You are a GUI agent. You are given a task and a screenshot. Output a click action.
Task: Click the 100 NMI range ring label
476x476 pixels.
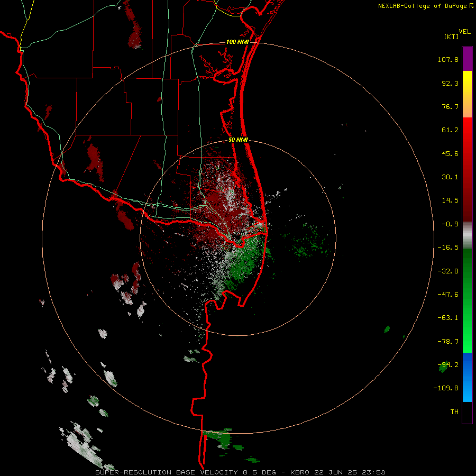click(237, 42)
